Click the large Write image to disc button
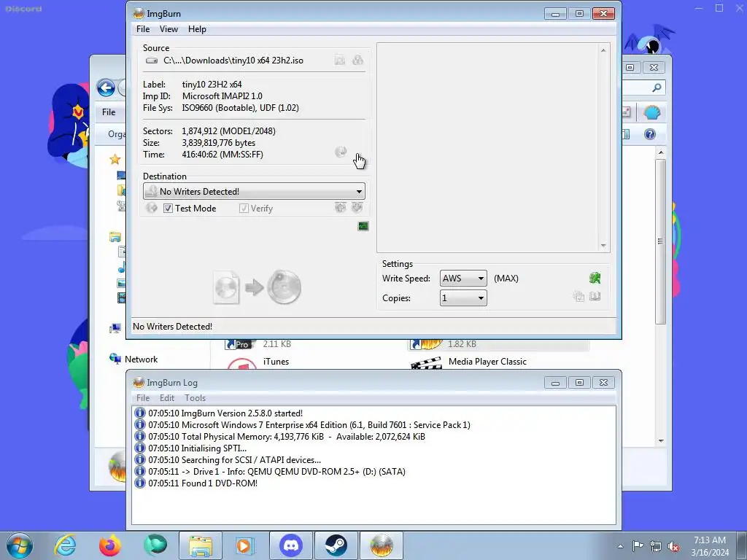The width and height of the screenshot is (747, 560). click(x=258, y=287)
